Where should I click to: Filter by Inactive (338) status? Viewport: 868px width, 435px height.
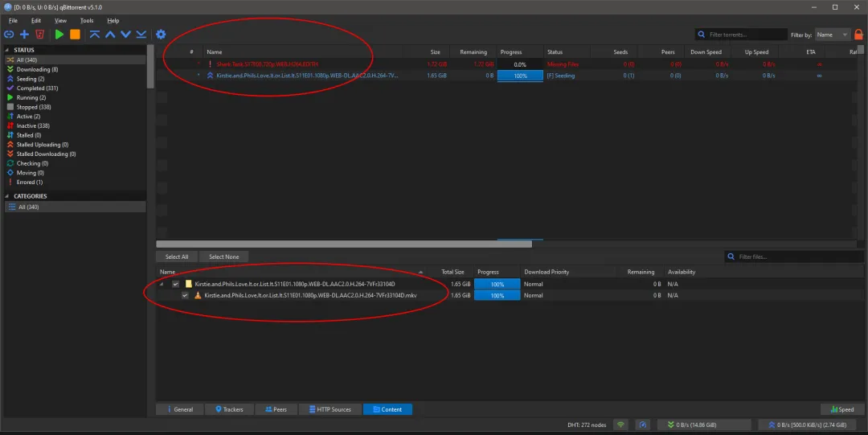[x=33, y=125]
